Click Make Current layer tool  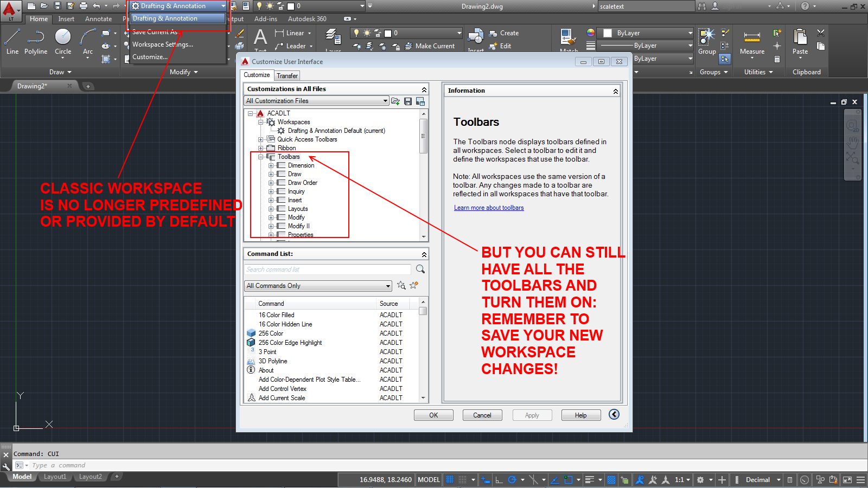[430, 46]
